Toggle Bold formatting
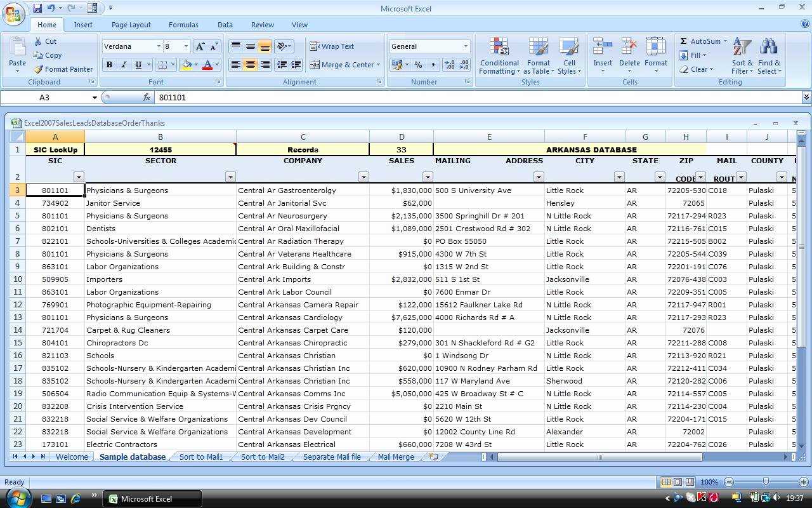Image resolution: width=812 pixels, height=508 pixels. pos(109,65)
